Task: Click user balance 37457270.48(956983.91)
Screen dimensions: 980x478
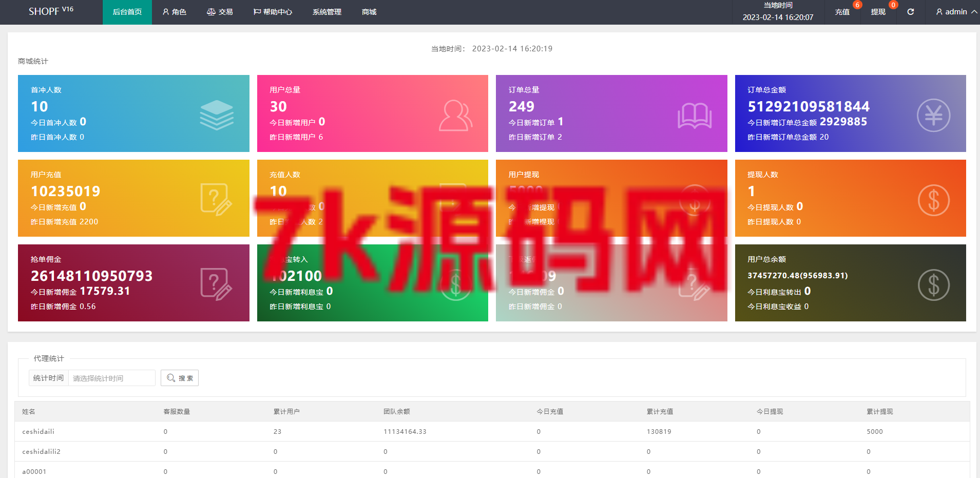Action: (x=798, y=276)
